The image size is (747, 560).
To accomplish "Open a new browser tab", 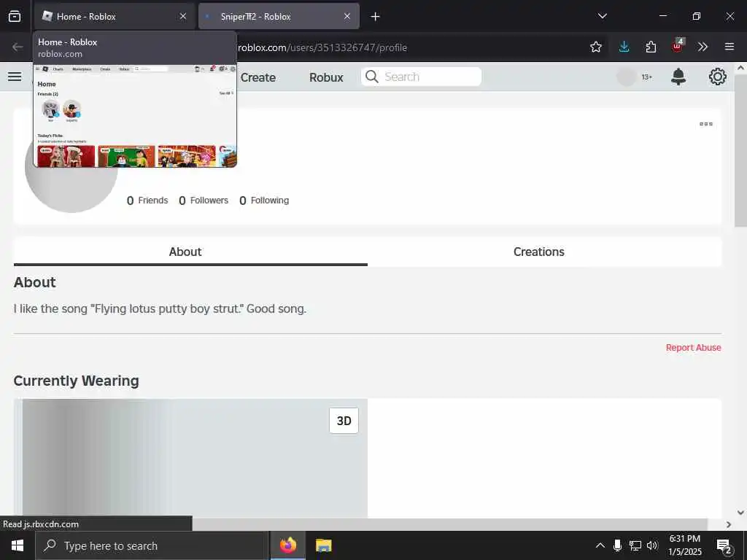I will [376, 17].
